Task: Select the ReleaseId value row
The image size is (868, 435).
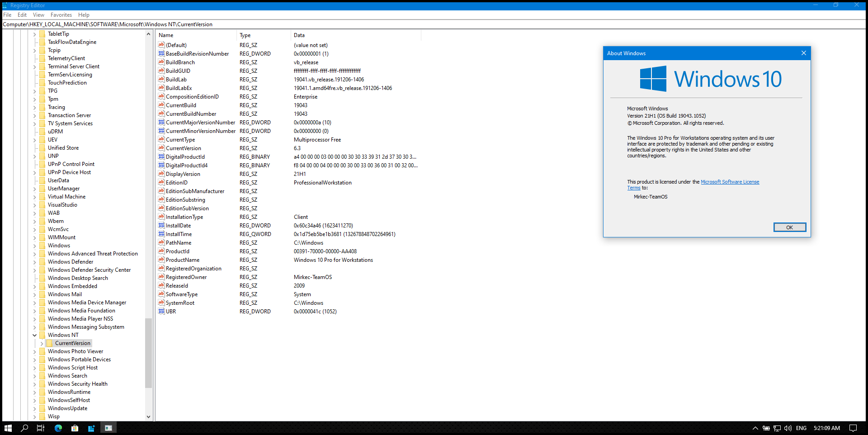Action: click(288, 285)
